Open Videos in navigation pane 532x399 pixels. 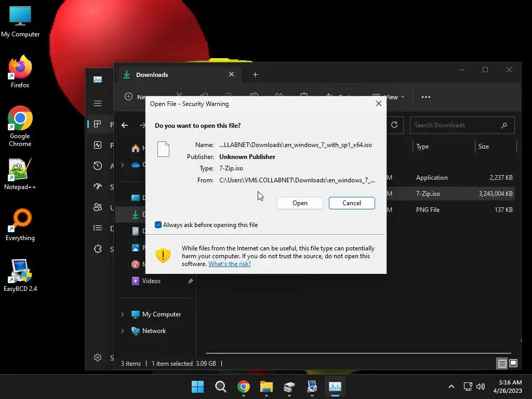[151, 281]
